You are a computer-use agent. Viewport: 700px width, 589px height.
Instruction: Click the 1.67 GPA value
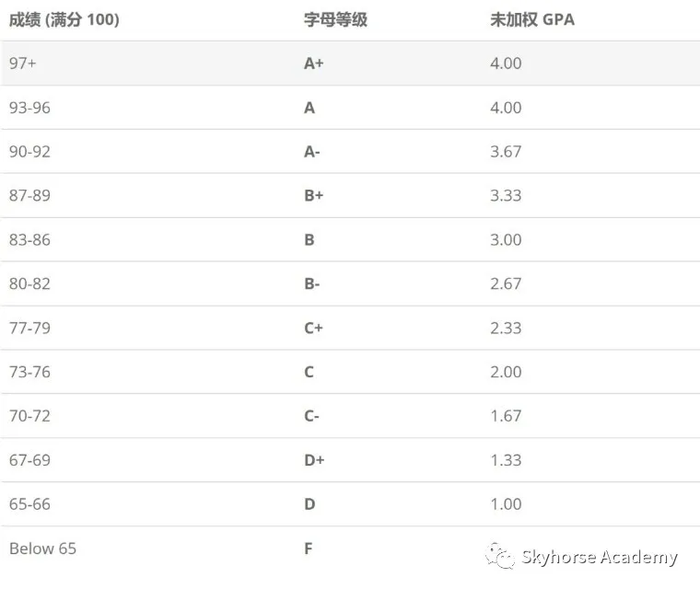point(506,416)
